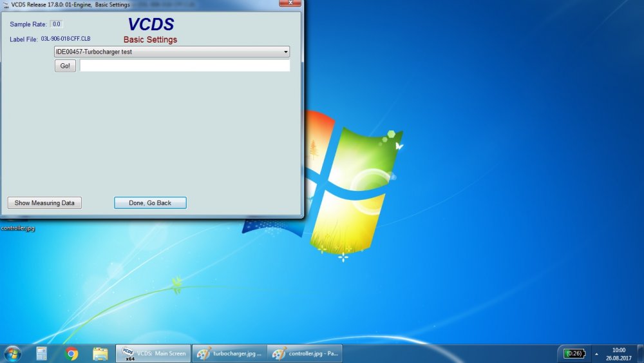The height and width of the screenshot is (363, 644).
Task: Switch to turbocharger.jpg Paint taskbar window
Action: (x=229, y=353)
